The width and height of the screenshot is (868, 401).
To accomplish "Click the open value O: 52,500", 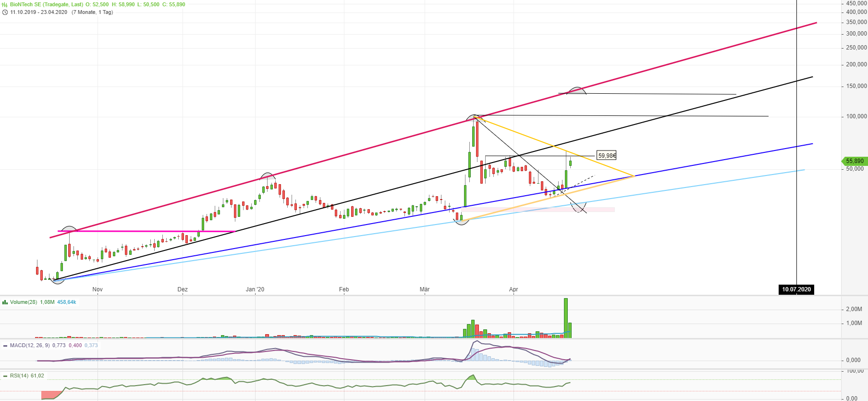I will click(x=98, y=5).
